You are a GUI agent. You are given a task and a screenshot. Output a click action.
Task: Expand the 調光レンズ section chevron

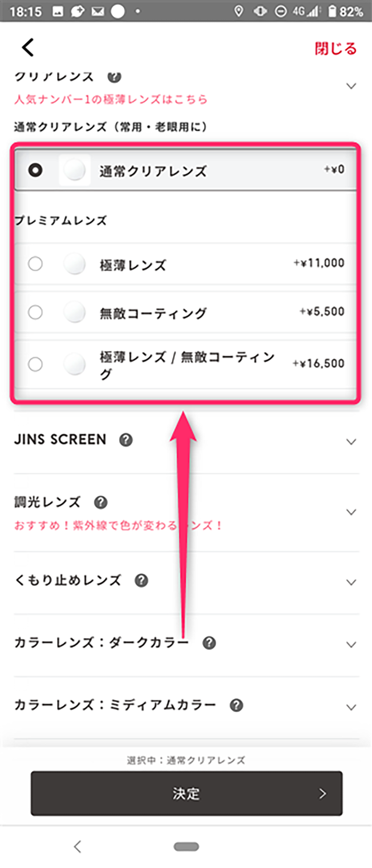coord(351,512)
